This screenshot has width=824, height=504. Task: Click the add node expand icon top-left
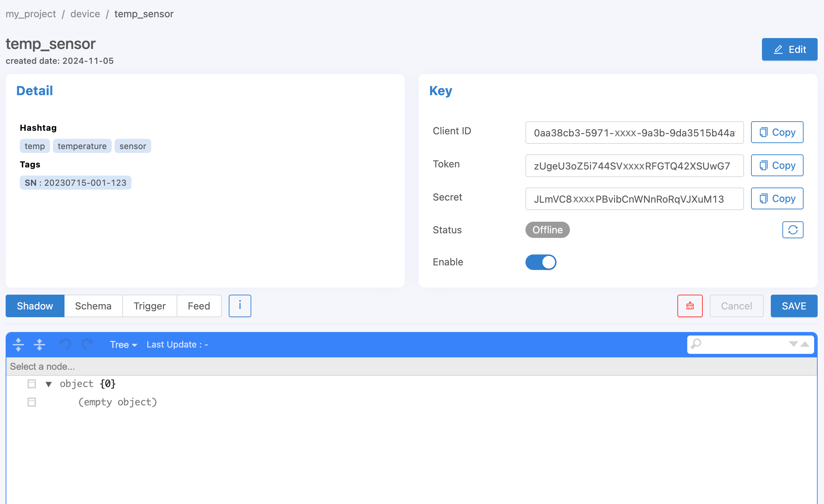pos(18,344)
